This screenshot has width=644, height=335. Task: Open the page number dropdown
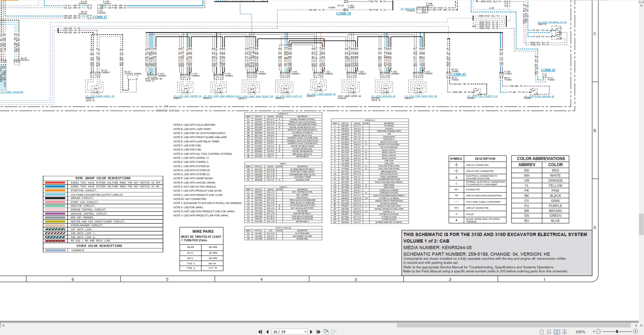(305, 332)
